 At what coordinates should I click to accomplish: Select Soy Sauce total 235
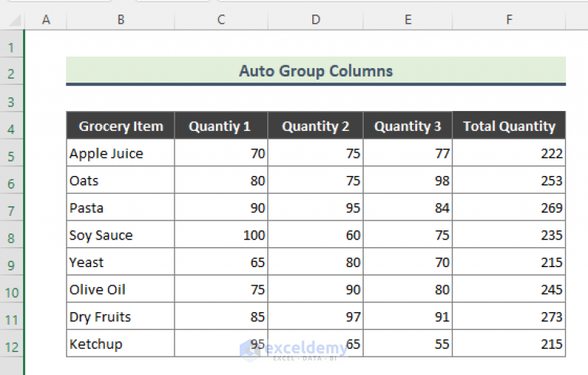[x=509, y=235]
